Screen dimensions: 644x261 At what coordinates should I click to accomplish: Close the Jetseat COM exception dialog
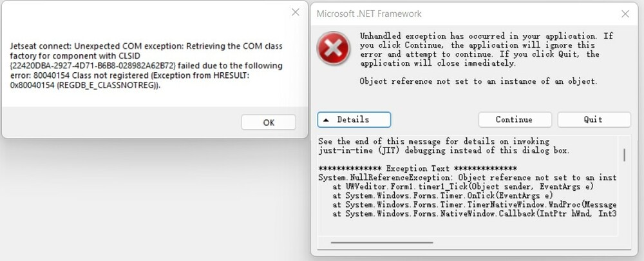point(295,12)
